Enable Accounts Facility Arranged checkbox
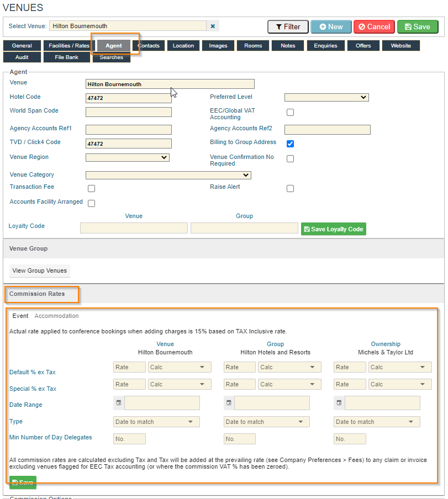Screen dimensions: 448x499 pos(91,203)
